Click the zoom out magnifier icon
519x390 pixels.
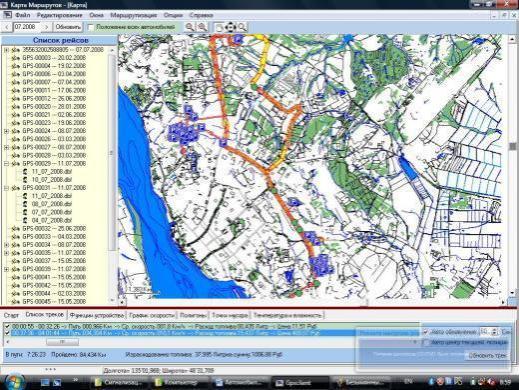click(190, 27)
